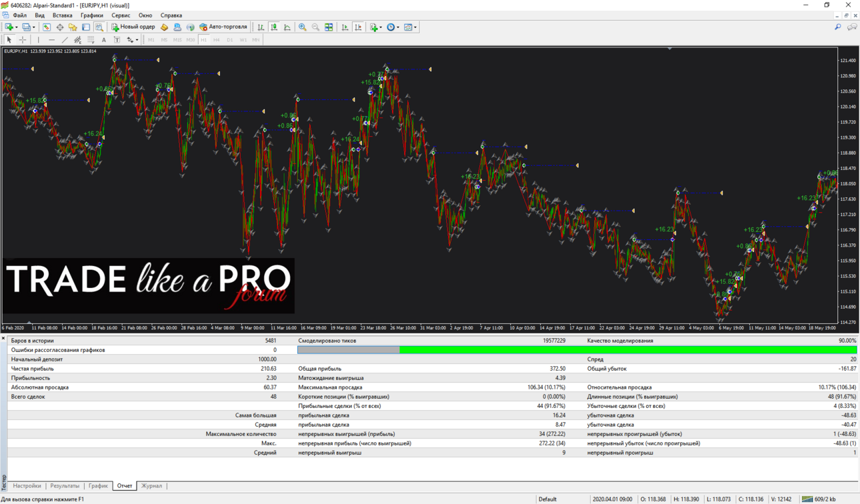Select the Fibonacci retracement tool
Viewport: 860px width, 504px height.
click(91, 40)
